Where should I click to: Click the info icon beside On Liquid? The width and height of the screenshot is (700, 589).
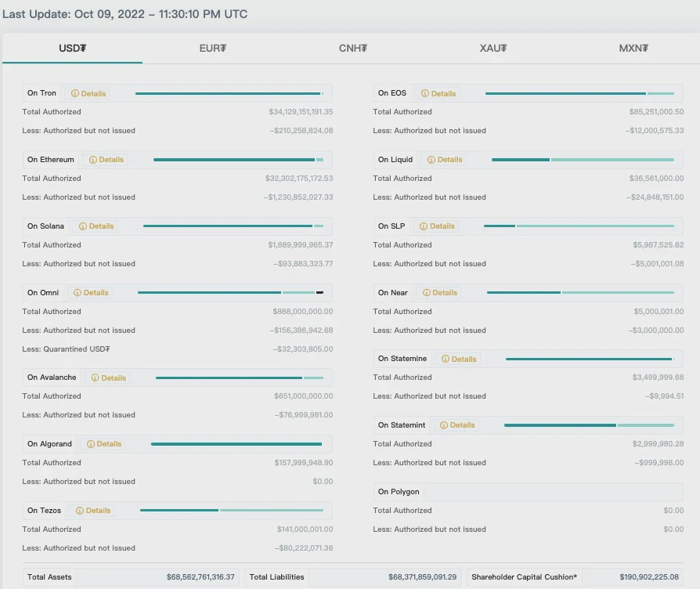(x=431, y=160)
